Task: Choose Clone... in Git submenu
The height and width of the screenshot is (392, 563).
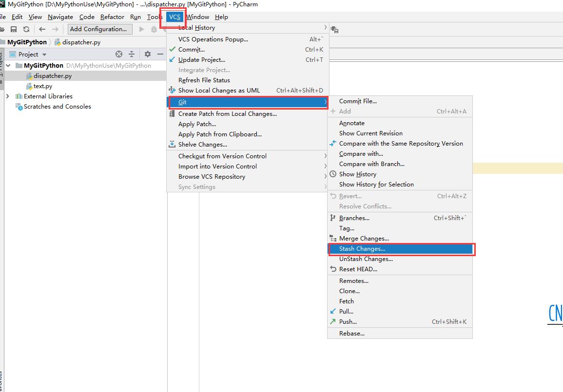Action: click(x=400, y=291)
